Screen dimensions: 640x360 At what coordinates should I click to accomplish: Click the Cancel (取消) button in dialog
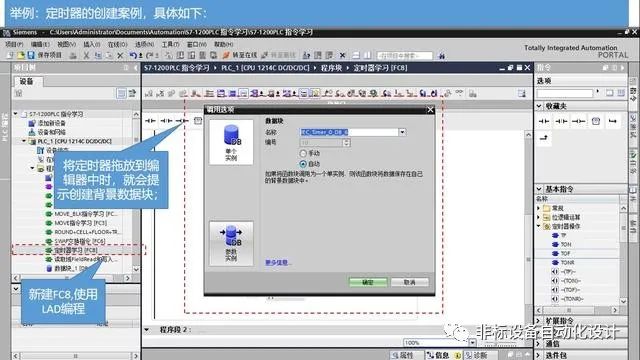pos(409,282)
